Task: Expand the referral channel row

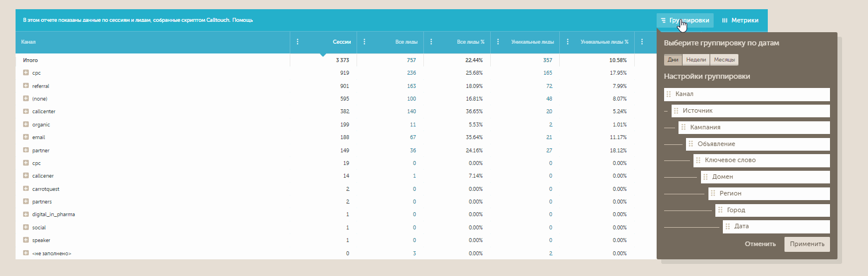Action: pos(26,86)
